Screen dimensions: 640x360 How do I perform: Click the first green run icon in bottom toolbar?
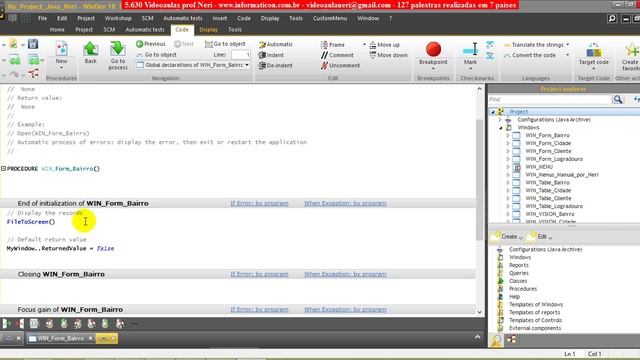pos(6,324)
